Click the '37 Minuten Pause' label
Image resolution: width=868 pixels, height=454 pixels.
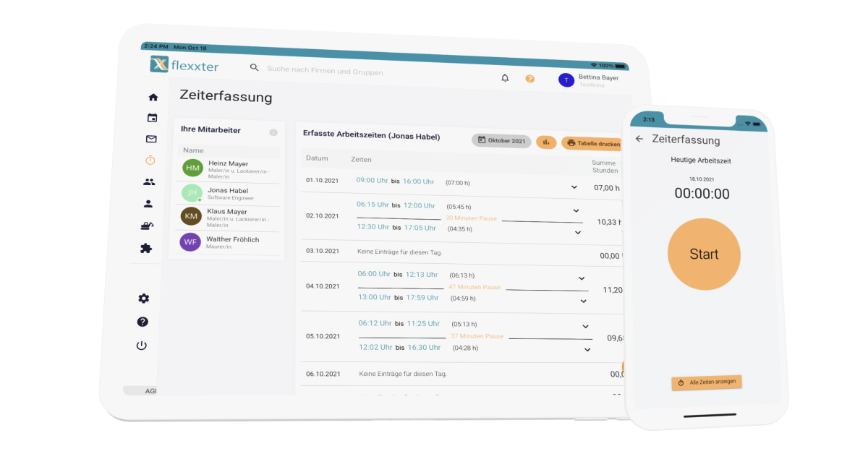(x=477, y=336)
